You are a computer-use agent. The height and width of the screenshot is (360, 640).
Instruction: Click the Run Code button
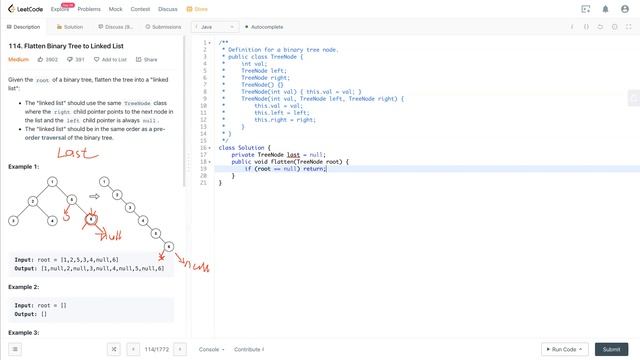pos(564,349)
